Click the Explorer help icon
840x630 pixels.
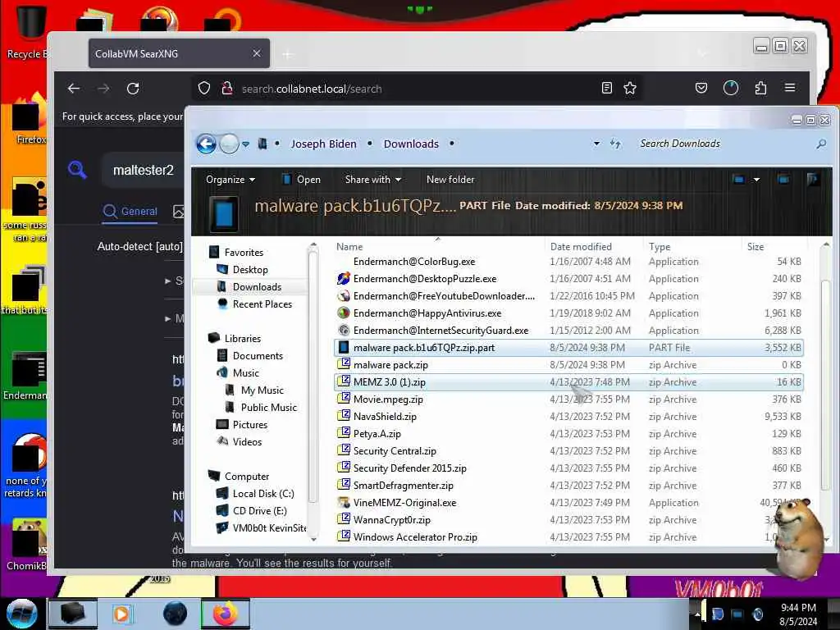pyautogui.click(x=813, y=180)
